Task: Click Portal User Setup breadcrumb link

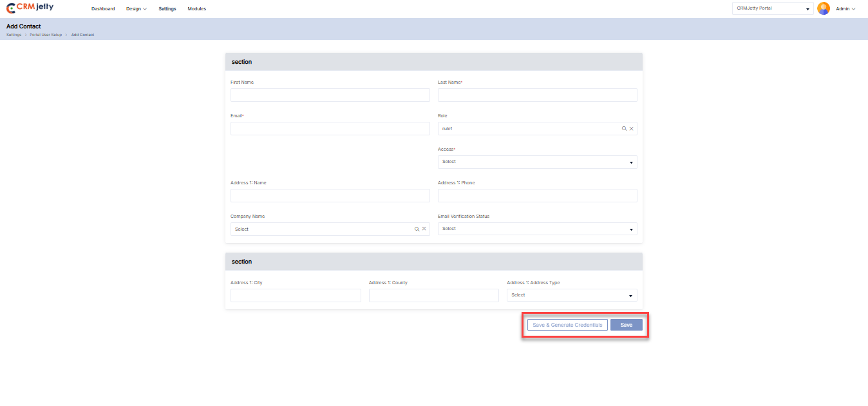Action: point(46,35)
